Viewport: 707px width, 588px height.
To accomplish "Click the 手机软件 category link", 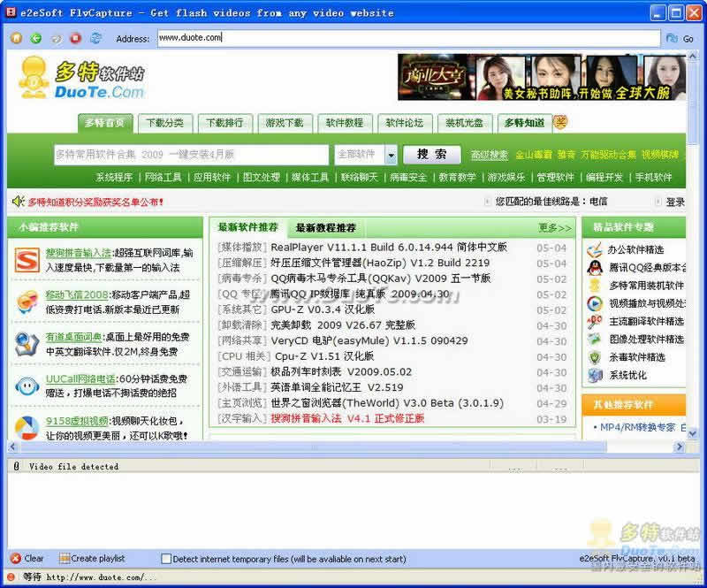I will pos(653,178).
